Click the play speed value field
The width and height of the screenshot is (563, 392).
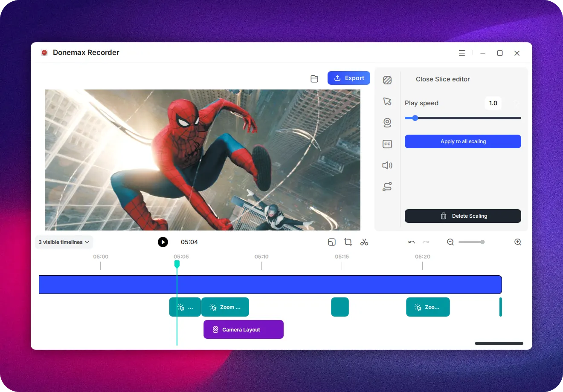coord(493,103)
